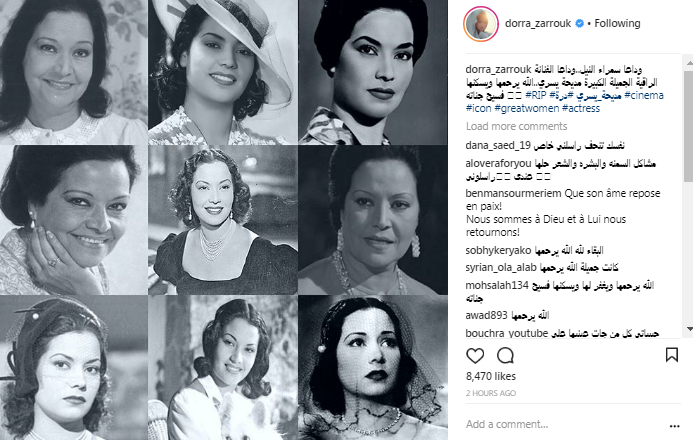Toggle the Following status button
Image resolution: width=693 pixels, height=440 pixels.
(617, 23)
